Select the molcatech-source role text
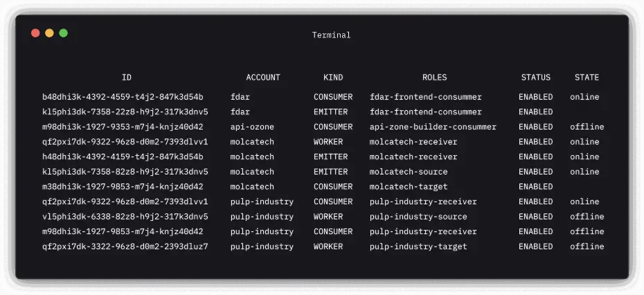Viewport: 644px width, 295px height. (x=409, y=172)
